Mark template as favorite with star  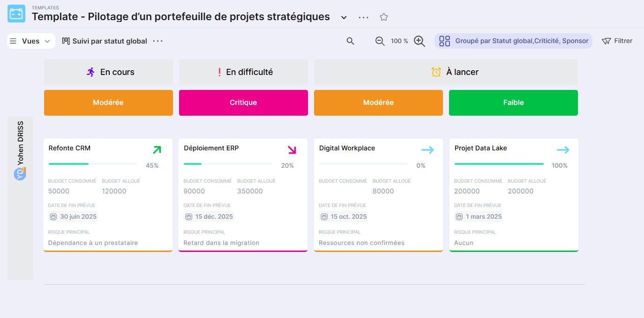pyautogui.click(x=384, y=17)
